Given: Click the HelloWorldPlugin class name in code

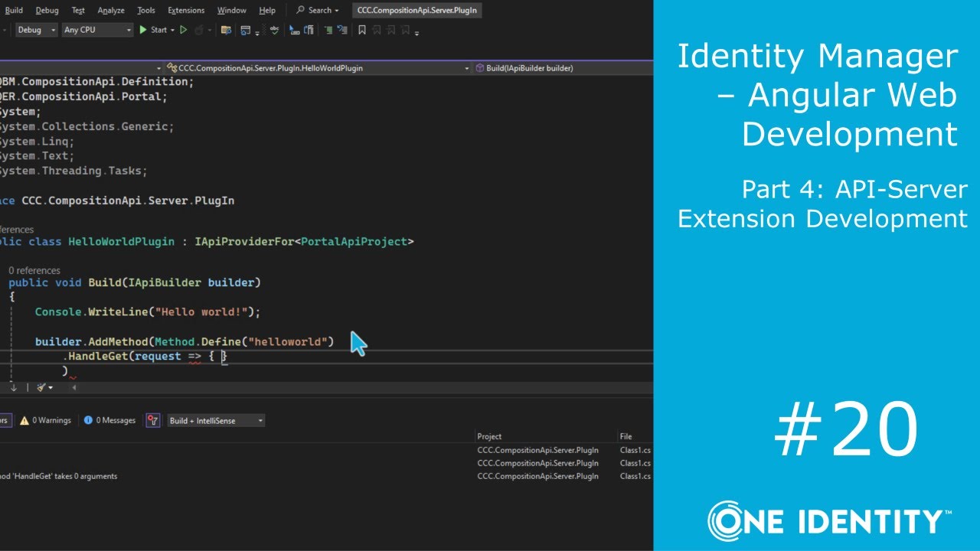Looking at the screenshot, I should pos(121,242).
